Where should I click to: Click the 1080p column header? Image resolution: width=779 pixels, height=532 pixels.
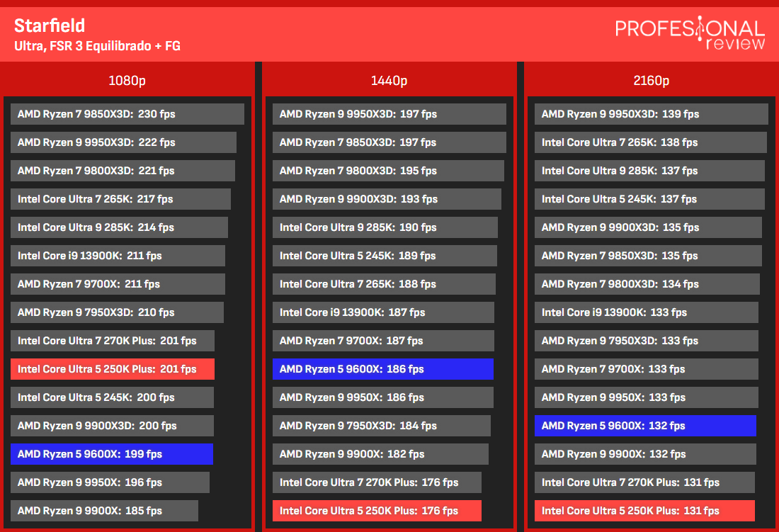[x=127, y=81]
